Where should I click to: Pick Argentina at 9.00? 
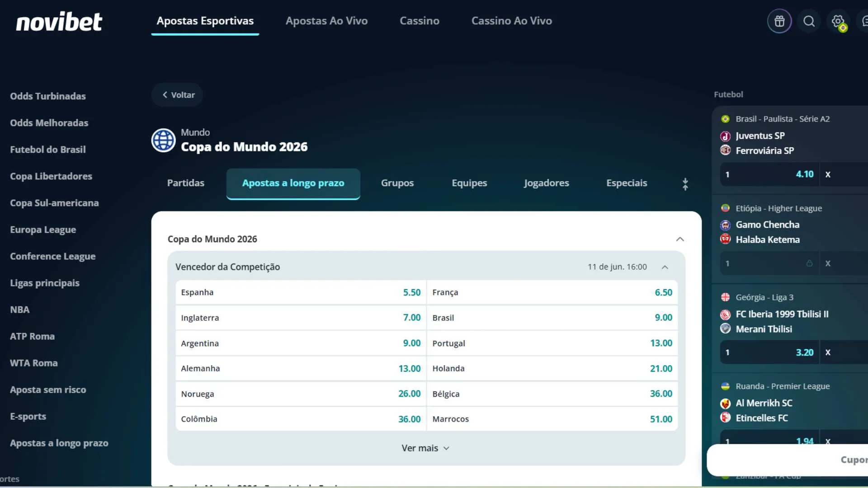coord(301,343)
